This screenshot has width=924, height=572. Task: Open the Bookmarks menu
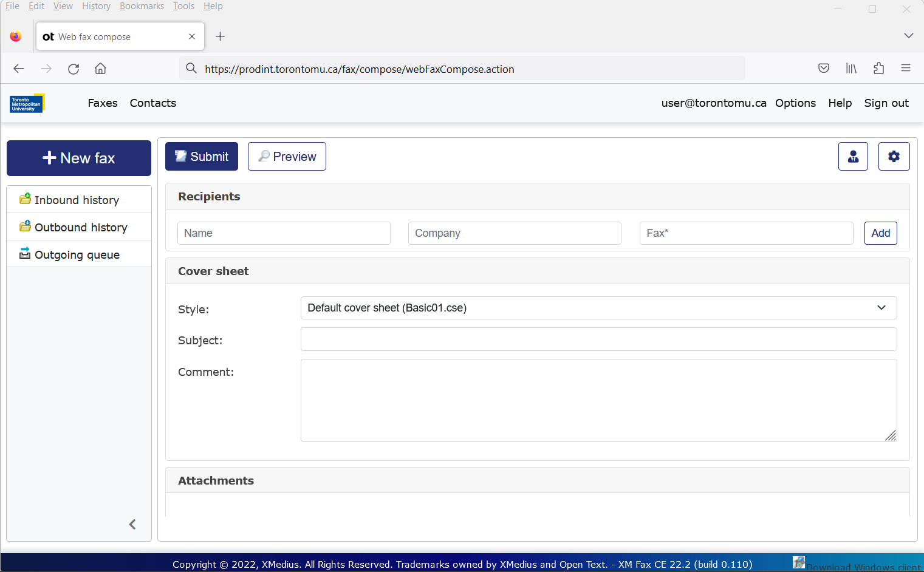[142, 6]
